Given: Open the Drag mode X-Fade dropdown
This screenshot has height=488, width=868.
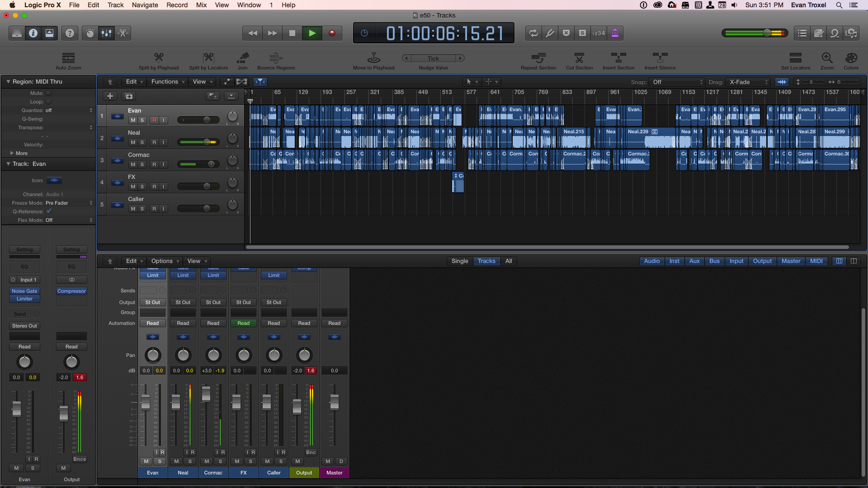Looking at the screenshot, I should [x=748, y=82].
